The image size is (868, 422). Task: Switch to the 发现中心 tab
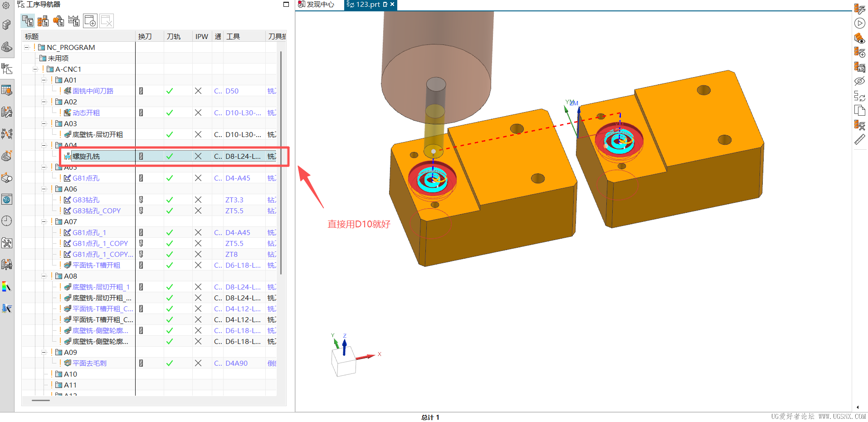(x=316, y=5)
